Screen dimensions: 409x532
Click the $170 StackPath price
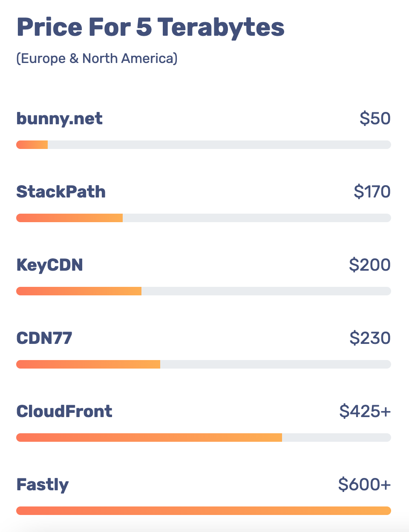click(372, 192)
